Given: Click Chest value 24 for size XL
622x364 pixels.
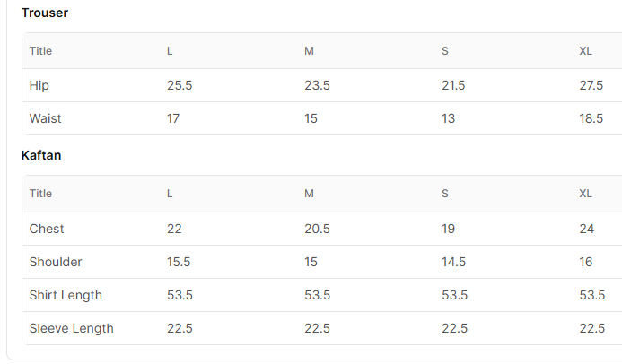Looking at the screenshot, I should [x=587, y=229].
